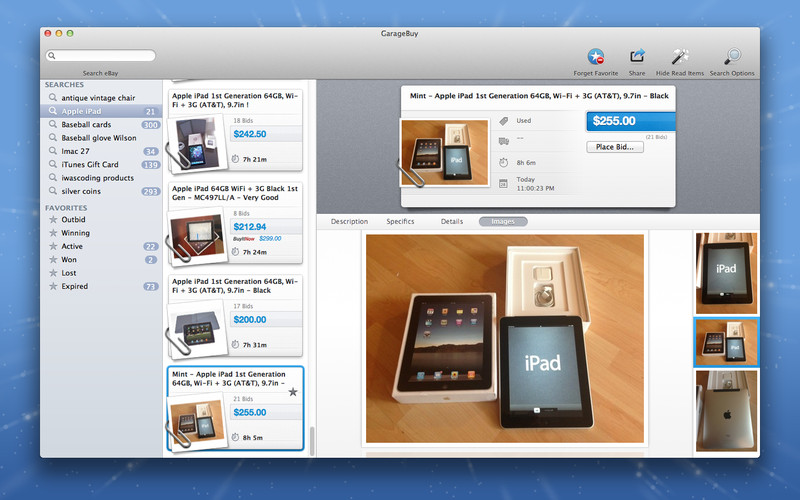Click the Hide Read Items wand icon
The width and height of the screenshot is (800, 500).
click(680, 56)
